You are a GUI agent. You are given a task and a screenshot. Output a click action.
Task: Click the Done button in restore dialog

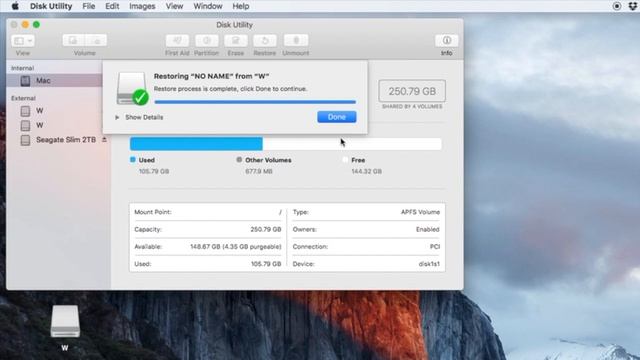(337, 117)
